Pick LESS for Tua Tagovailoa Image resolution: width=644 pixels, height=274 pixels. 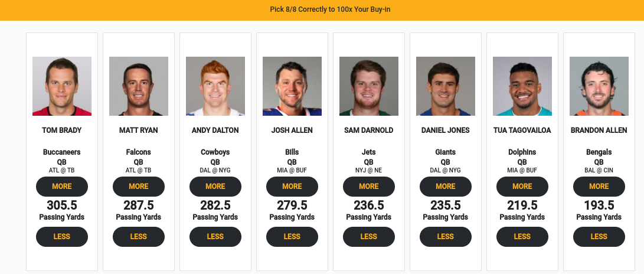(x=522, y=236)
